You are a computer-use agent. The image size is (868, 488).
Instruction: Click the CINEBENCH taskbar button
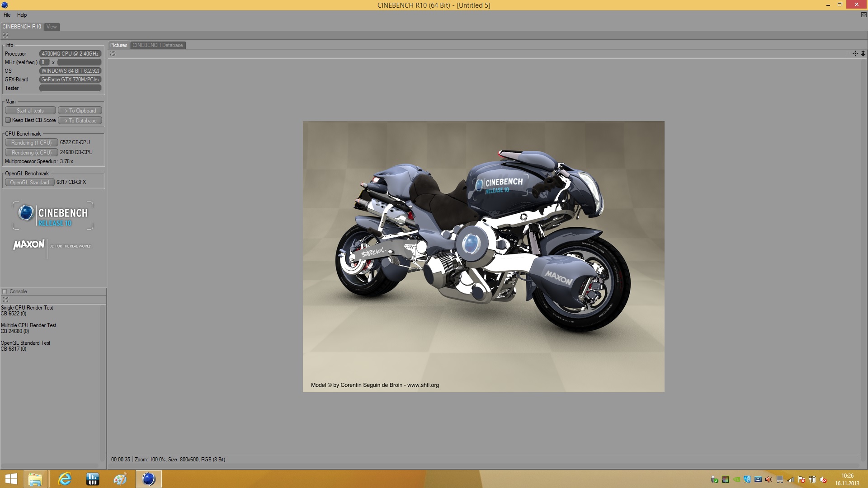pyautogui.click(x=148, y=479)
